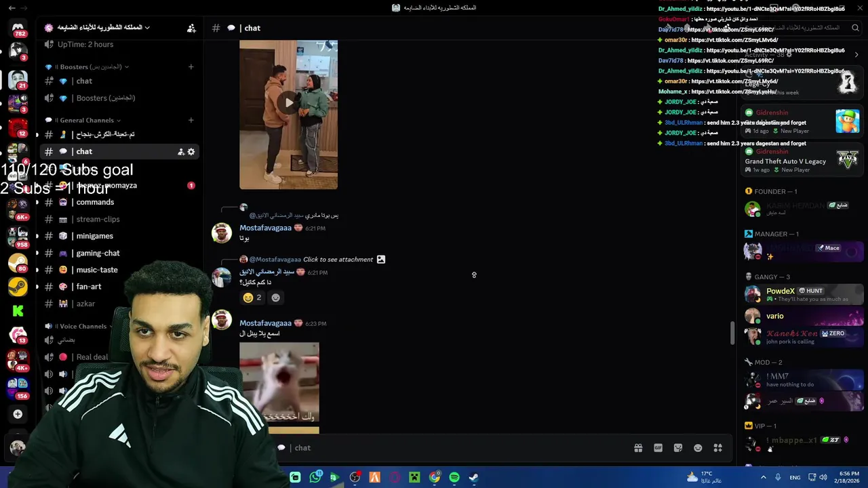Play the couple video attachment

coord(289,103)
